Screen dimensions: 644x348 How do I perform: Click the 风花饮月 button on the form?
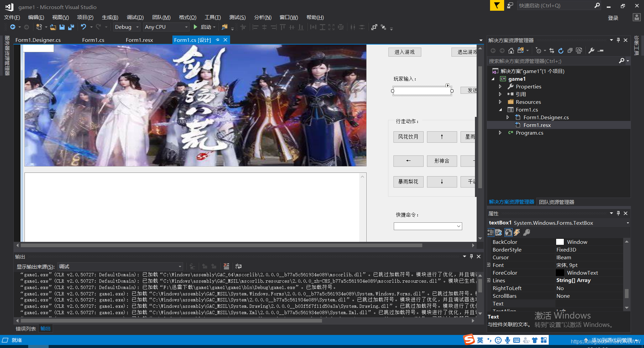pyautogui.click(x=408, y=137)
